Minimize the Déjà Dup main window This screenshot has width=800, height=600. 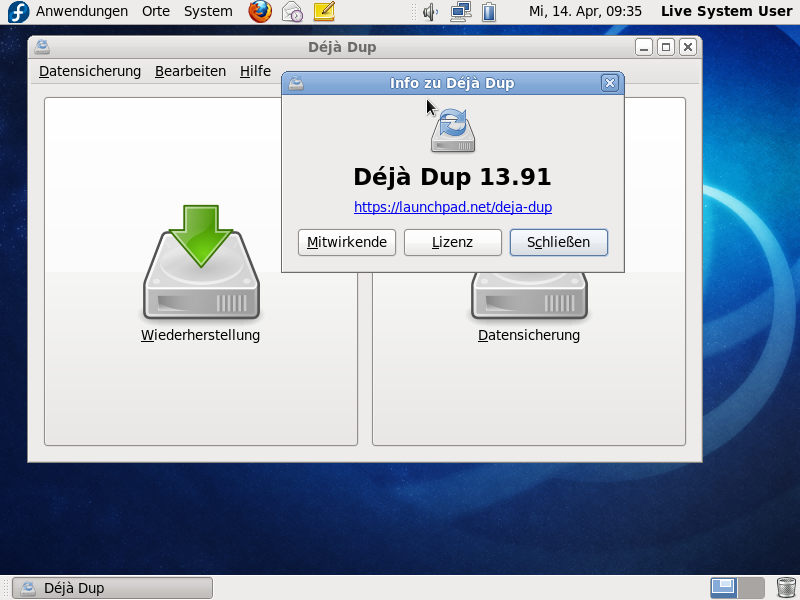click(x=644, y=47)
